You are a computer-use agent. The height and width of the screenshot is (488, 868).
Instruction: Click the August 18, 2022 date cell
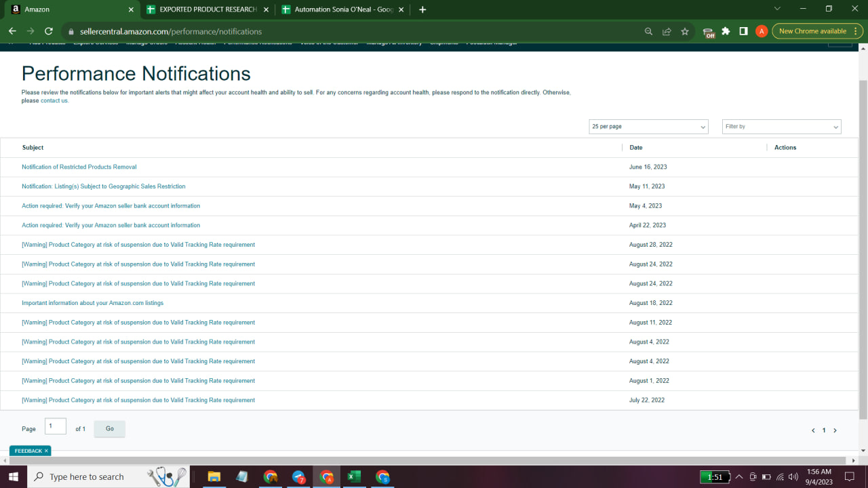[650, 303]
